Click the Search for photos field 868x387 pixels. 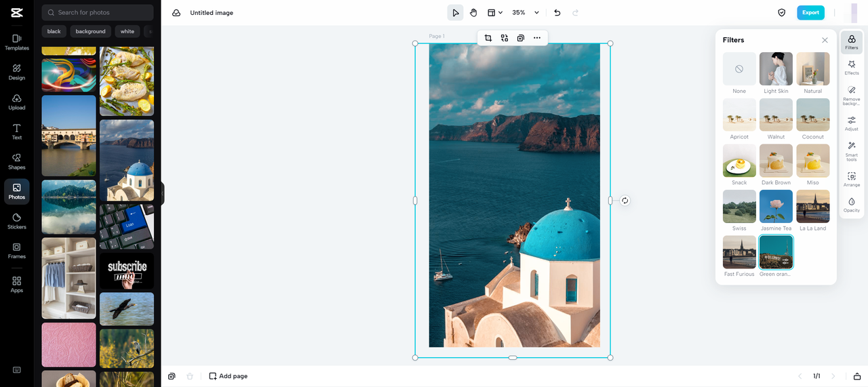(x=98, y=12)
